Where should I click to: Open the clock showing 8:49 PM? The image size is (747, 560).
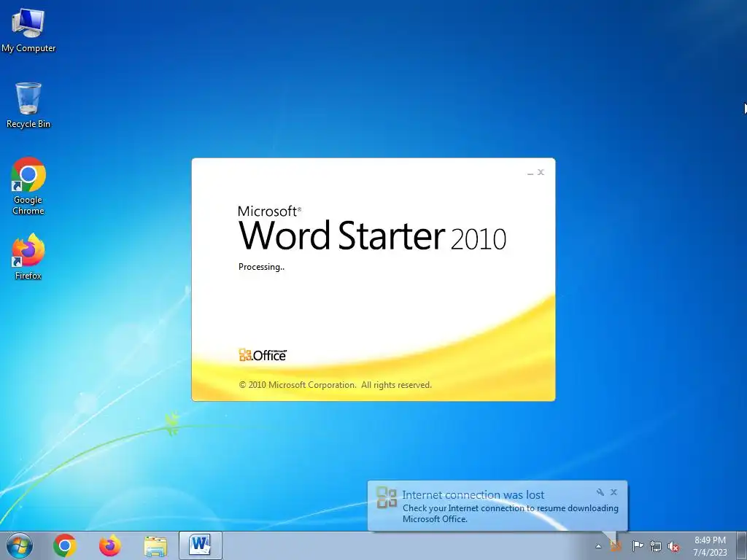click(710, 546)
